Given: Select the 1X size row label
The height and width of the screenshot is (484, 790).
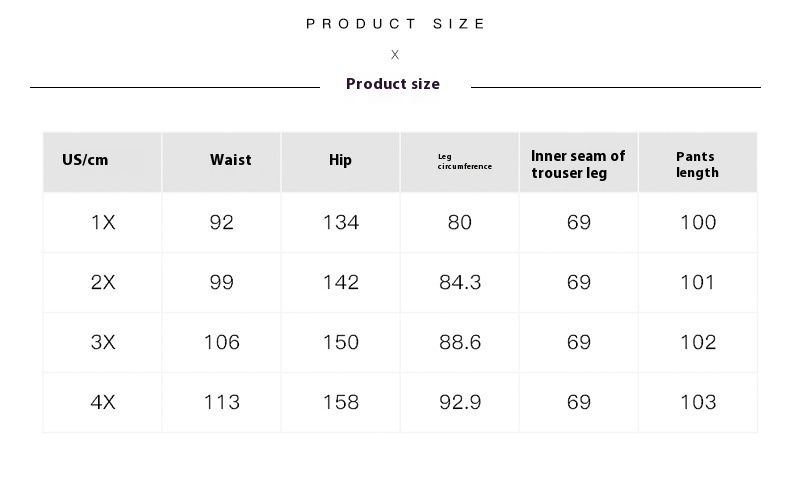Looking at the screenshot, I should click(103, 223).
